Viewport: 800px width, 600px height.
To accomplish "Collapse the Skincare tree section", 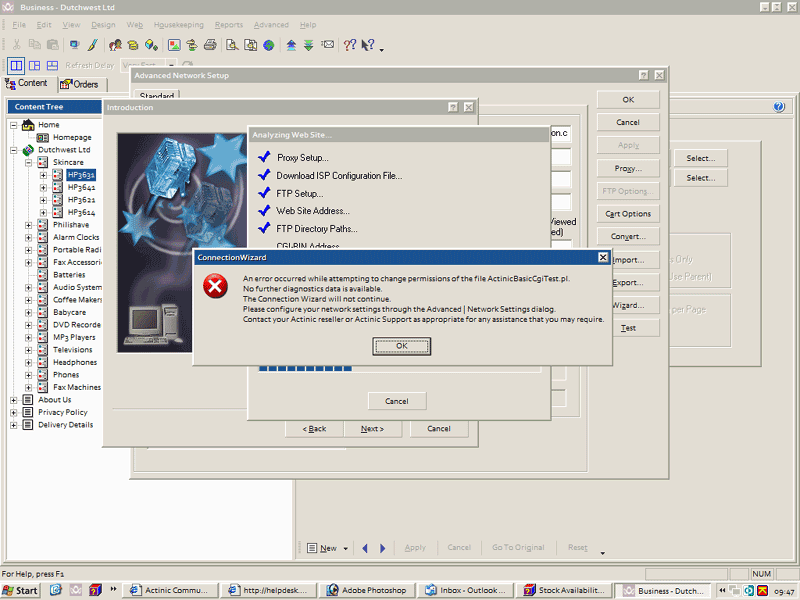I will point(28,162).
